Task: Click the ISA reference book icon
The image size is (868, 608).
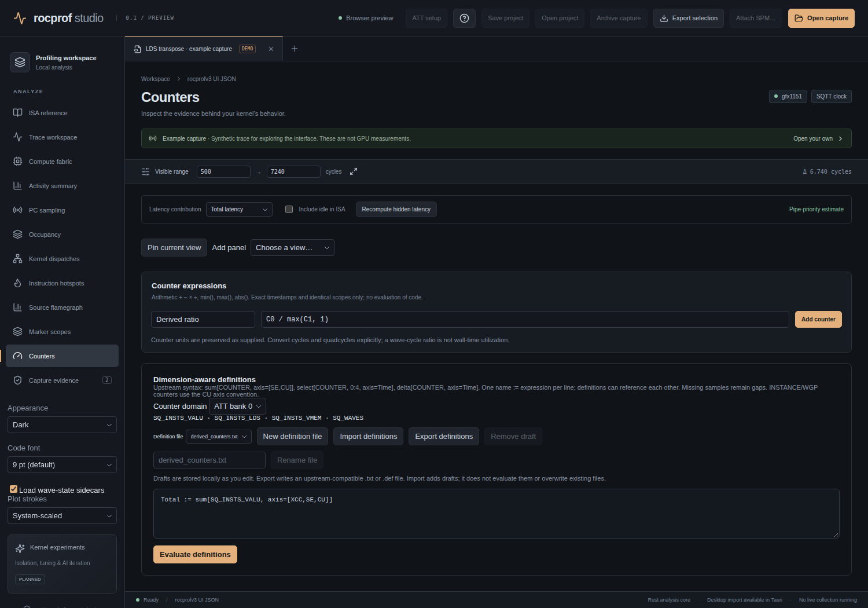Action: click(x=18, y=113)
